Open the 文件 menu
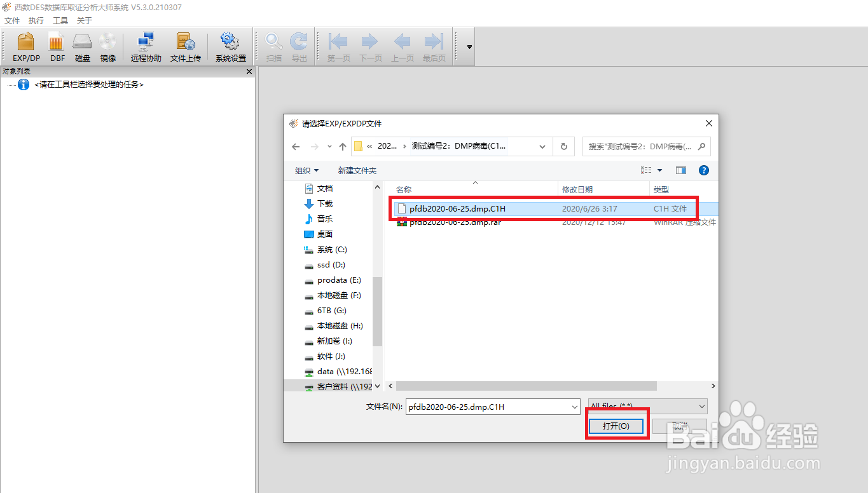Viewport: 868px width, 493px height. click(12, 21)
